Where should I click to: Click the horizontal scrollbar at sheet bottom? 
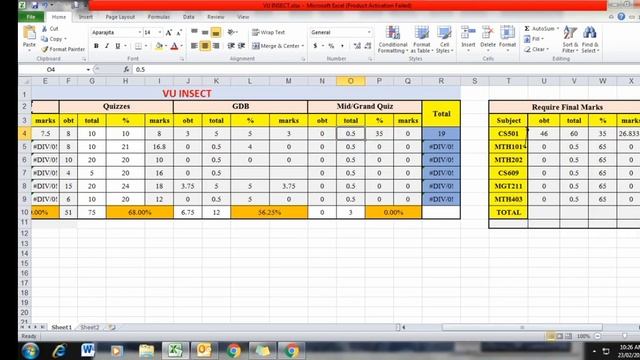(x=522, y=327)
